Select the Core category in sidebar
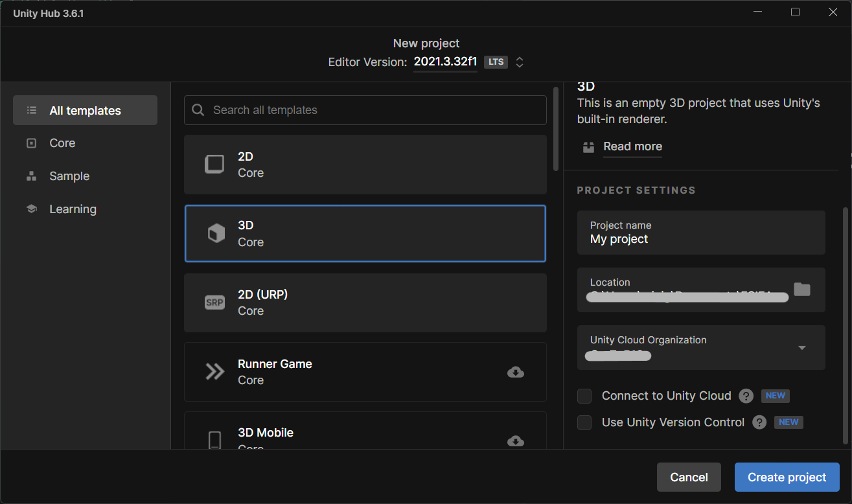The width and height of the screenshot is (852, 504). pos(62,143)
